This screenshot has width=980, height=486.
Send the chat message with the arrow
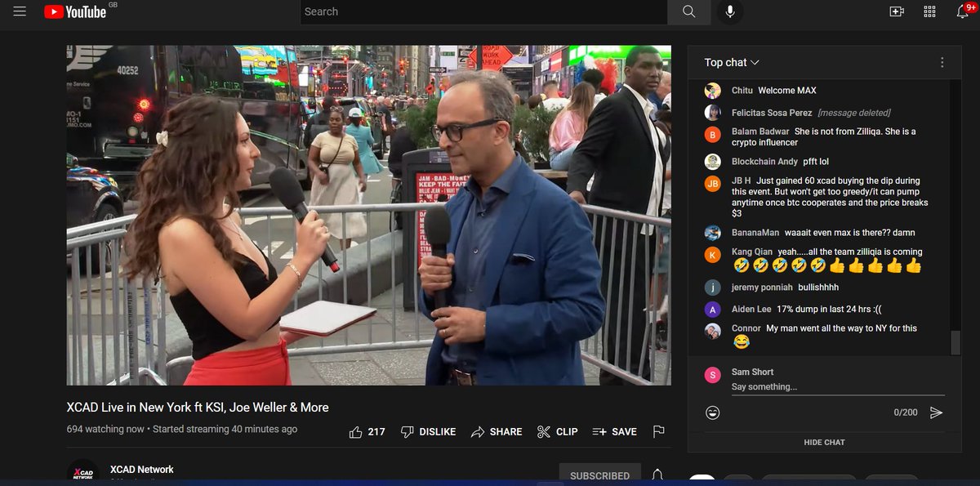[936, 412]
